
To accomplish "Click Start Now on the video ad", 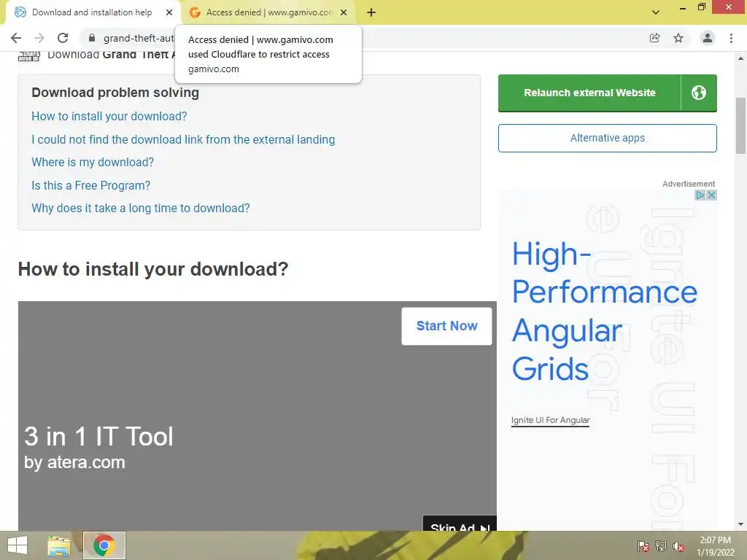I will (x=446, y=326).
